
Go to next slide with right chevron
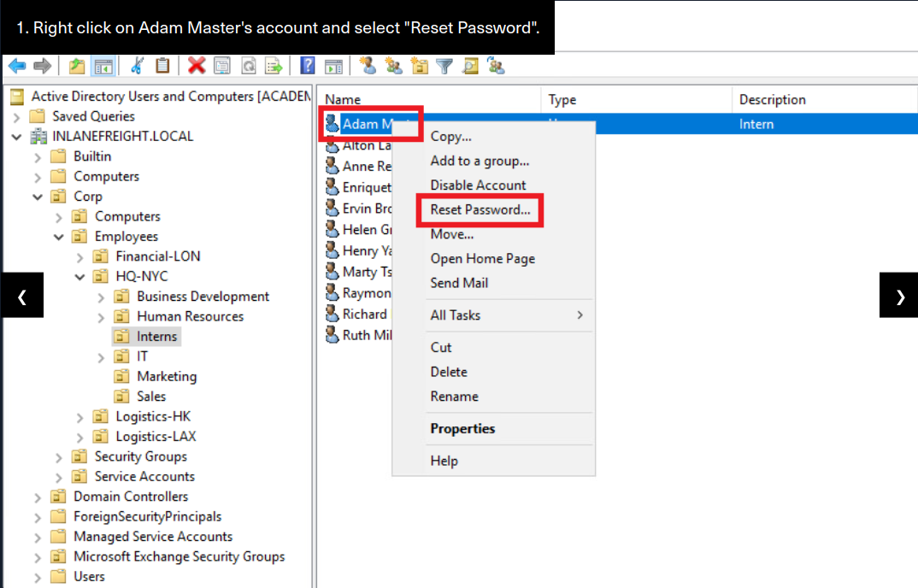[899, 295]
